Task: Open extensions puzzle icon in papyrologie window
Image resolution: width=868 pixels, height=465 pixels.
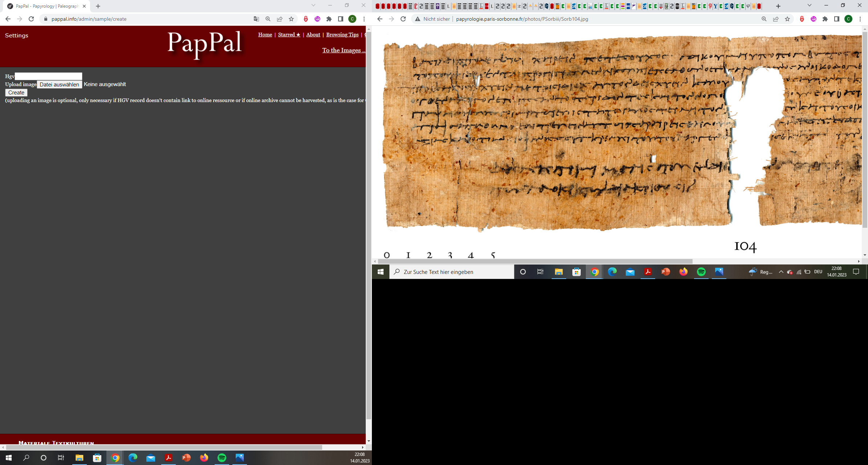Action: [x=825, y=19]
